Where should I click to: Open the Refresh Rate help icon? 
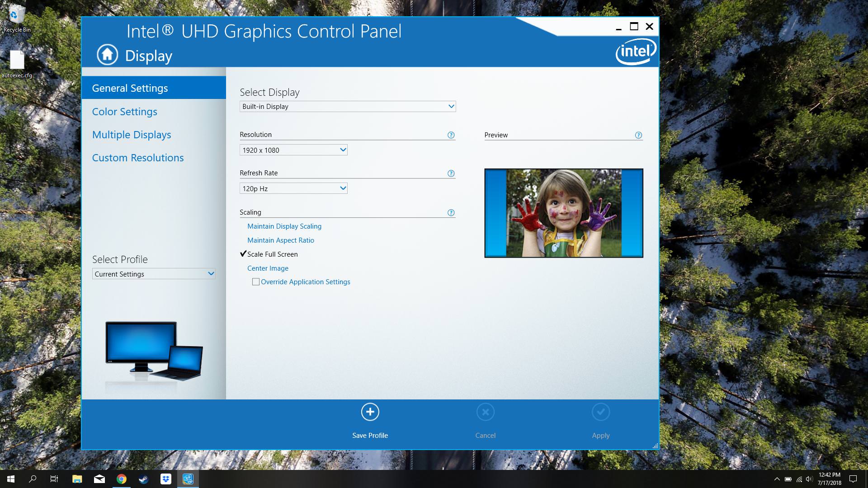(451, 174)
